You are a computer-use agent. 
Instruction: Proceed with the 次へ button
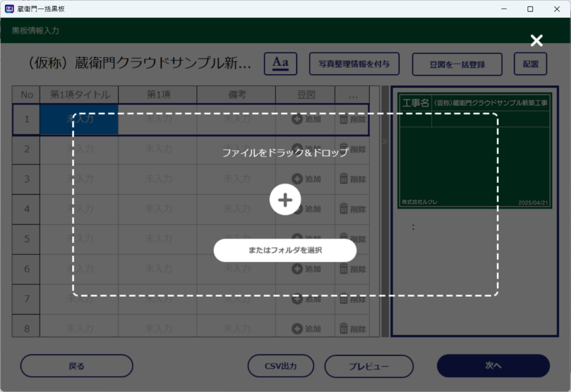(493, 365)
